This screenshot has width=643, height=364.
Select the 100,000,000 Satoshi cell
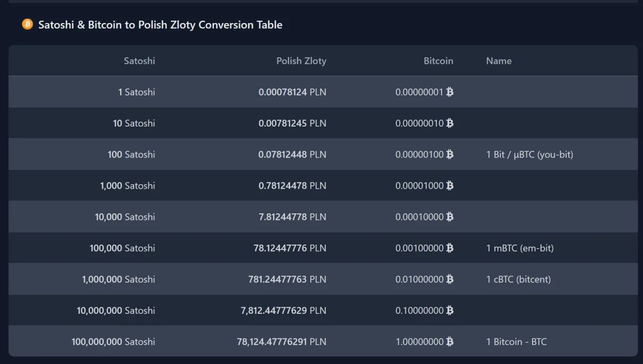tap(114, 341)
